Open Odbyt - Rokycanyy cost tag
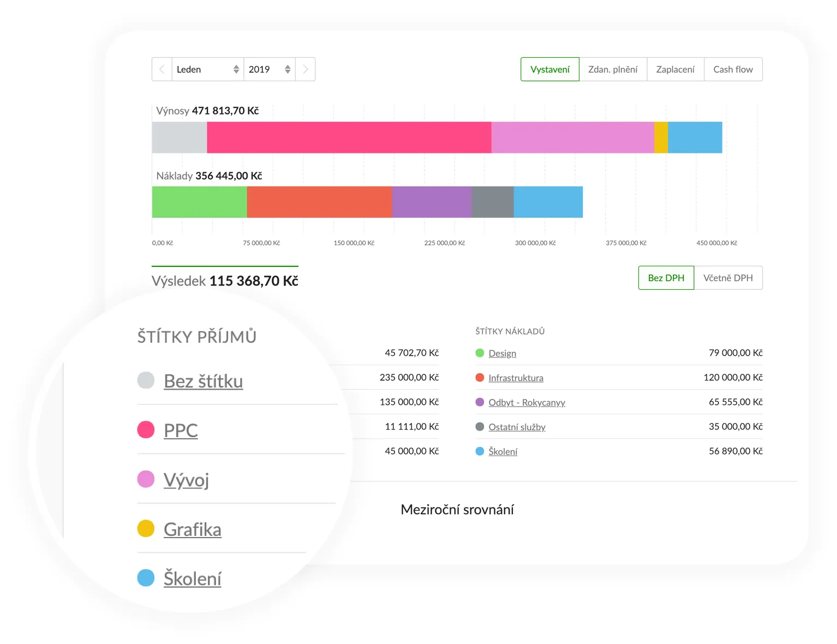The image size is (837, 644). 527,402
